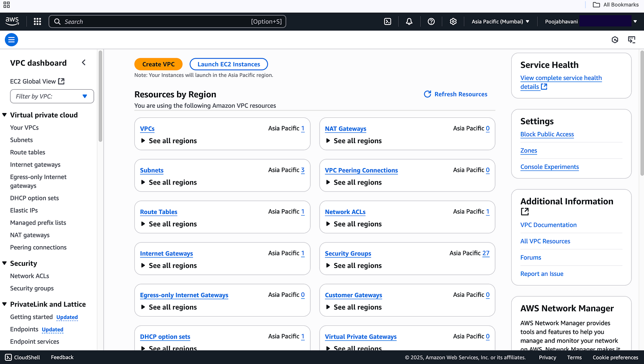Open the notifications bell
The height and width of the screenshot is (364, 644).
click(x=409, y=22)
